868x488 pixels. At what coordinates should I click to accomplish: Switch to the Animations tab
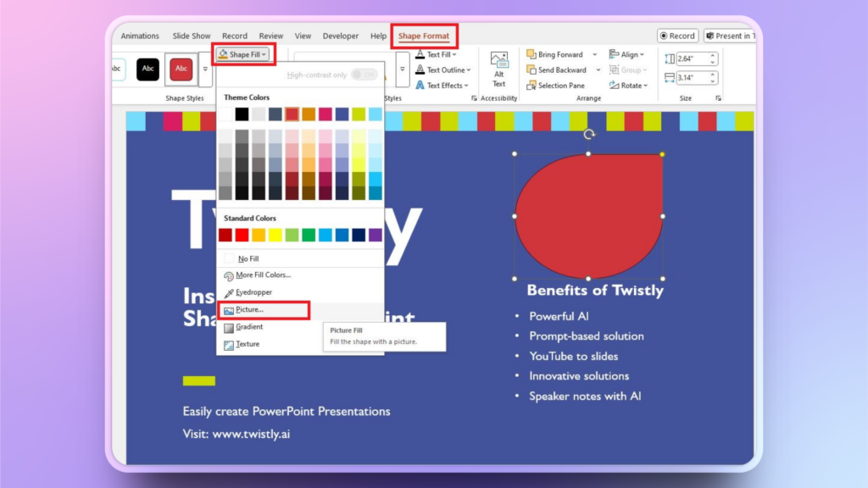click(140, 36)
